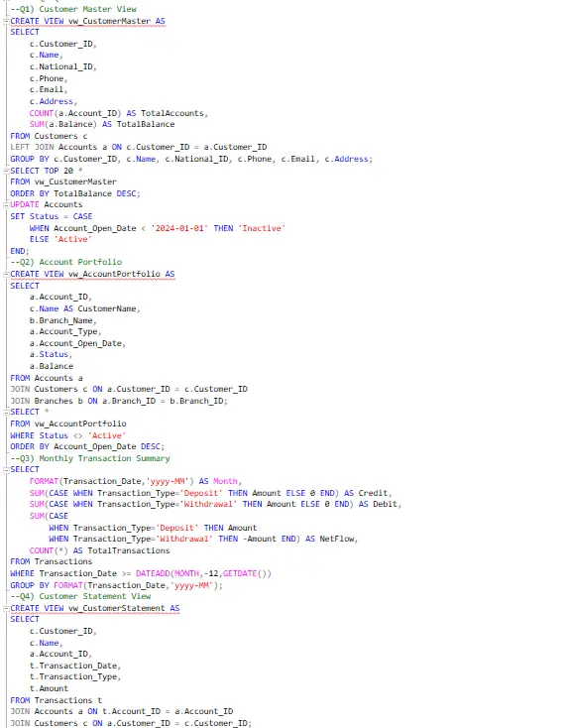Collapse the CREATE VIEW vw_AccountPortfolio block
Image resolution: width=570 pixels, height=728 pixels.
(x=7, y=274)
